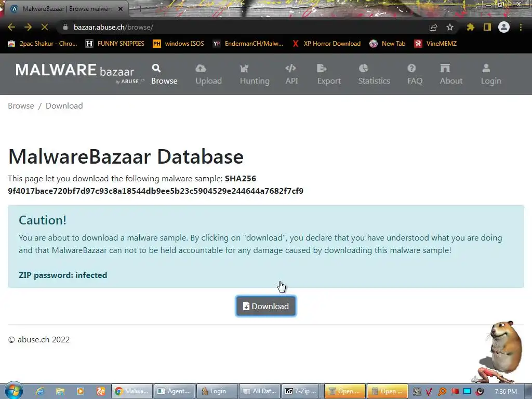532x399 pixels.
Task: Open the Extensions puzzle icon
Action: [470, 27]
